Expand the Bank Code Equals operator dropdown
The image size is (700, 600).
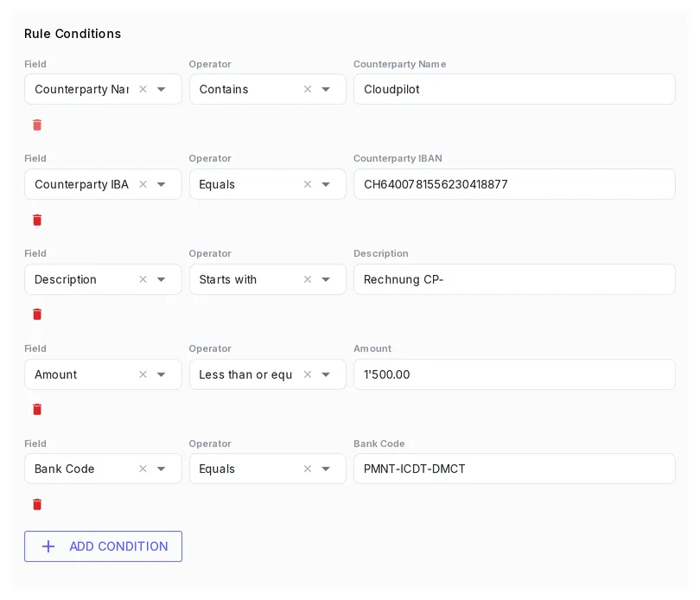click(326, 469)
